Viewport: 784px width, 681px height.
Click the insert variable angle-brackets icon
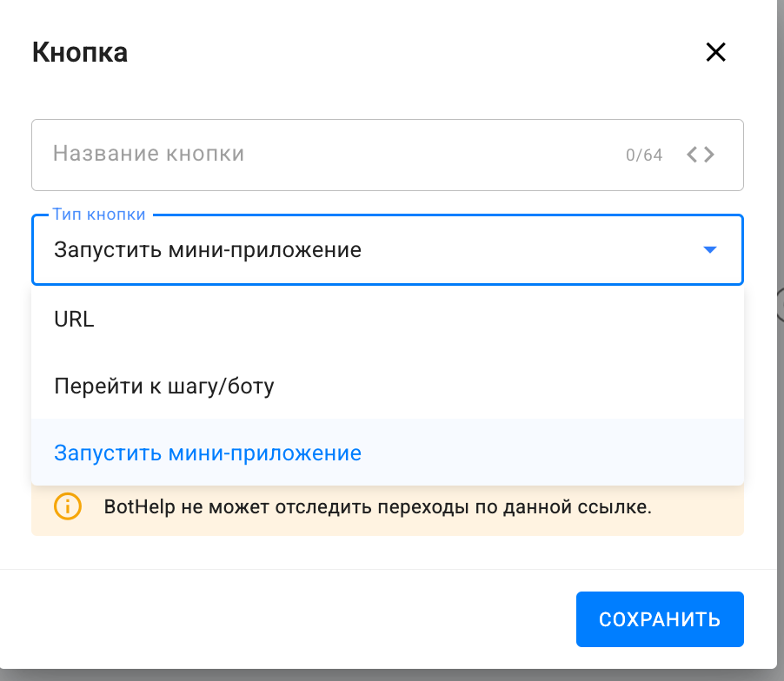pos(701,155)
